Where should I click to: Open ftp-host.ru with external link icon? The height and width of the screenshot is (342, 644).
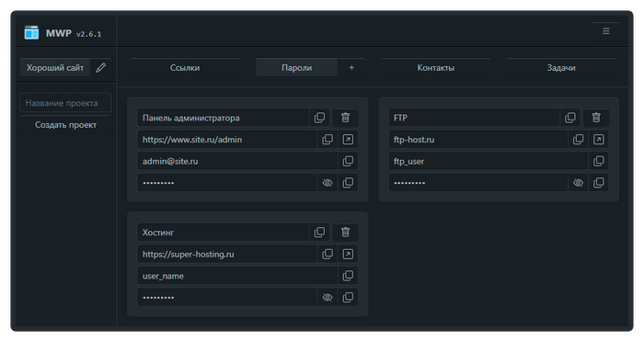click(599, 140)
